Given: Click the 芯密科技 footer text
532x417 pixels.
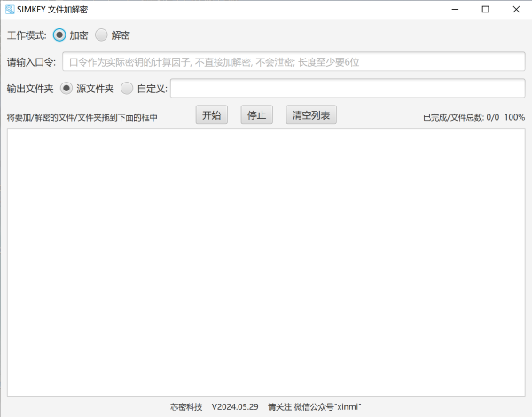Looking at the screenshot, I should 186,407.
